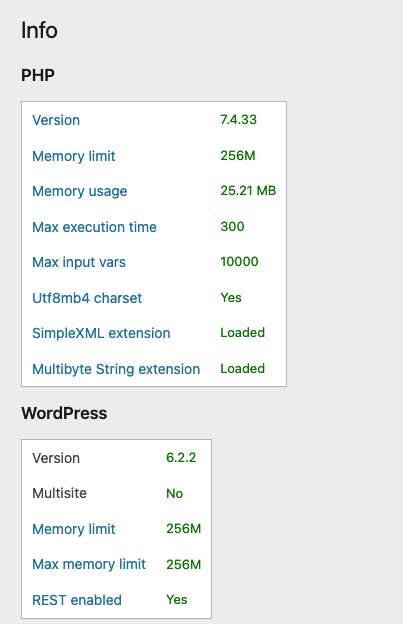Click the Utf8mb4 charset link
The image size is (403, 624).
pos(87,298)
